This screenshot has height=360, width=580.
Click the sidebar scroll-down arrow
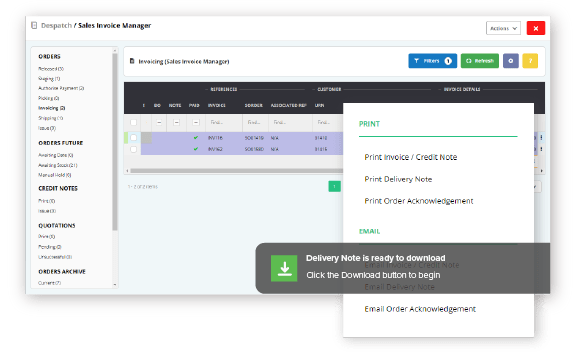(x=115, y=285)
